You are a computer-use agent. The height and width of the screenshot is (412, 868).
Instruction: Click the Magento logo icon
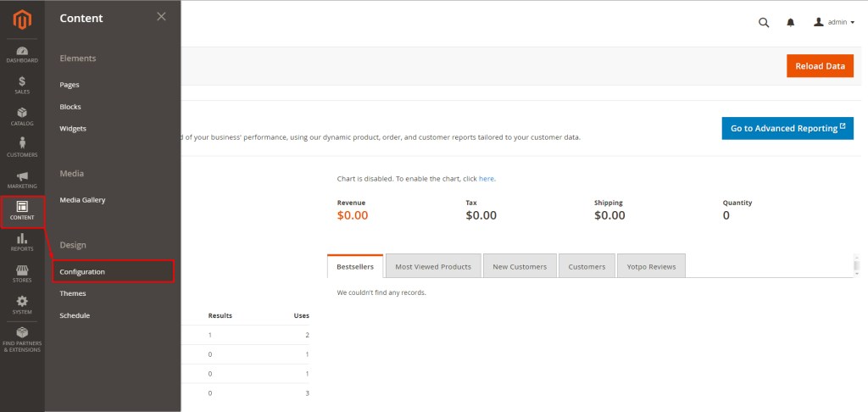point(22,19)
